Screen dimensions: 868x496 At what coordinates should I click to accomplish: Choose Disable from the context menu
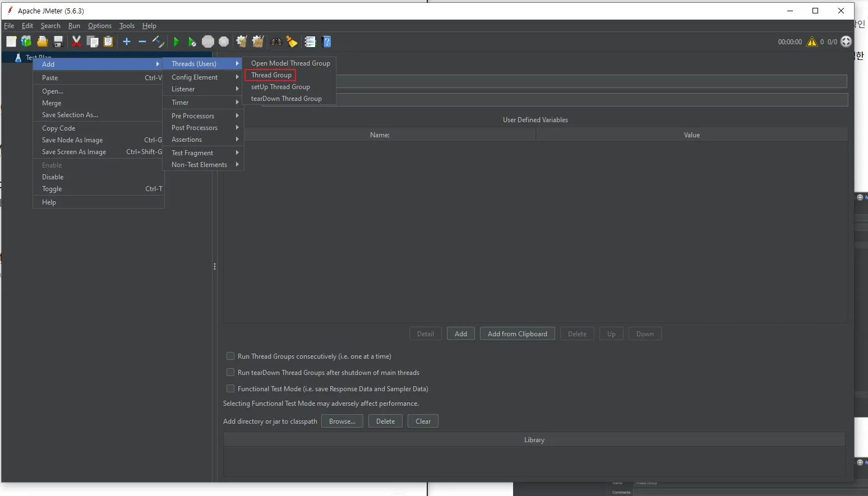point(98,177)
